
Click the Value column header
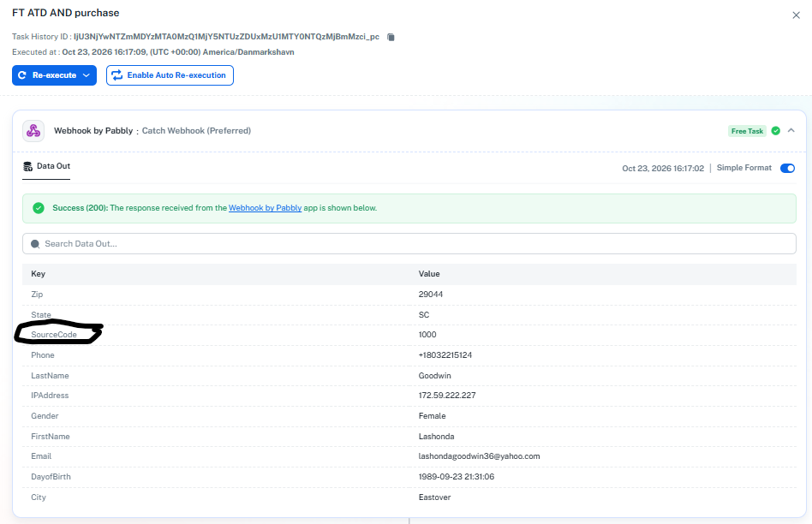[429, 274]
